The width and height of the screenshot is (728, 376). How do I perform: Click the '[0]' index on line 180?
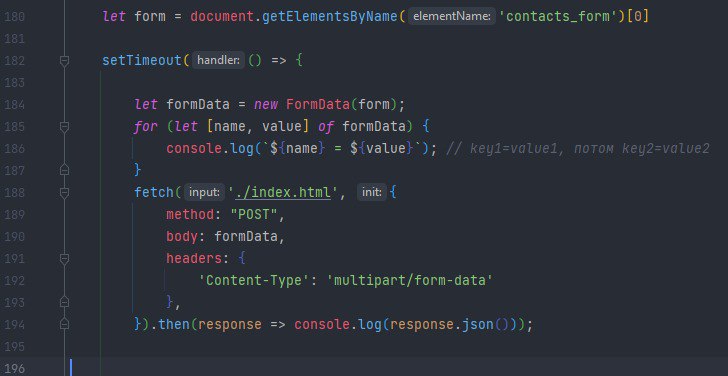[x=637, y=17]
